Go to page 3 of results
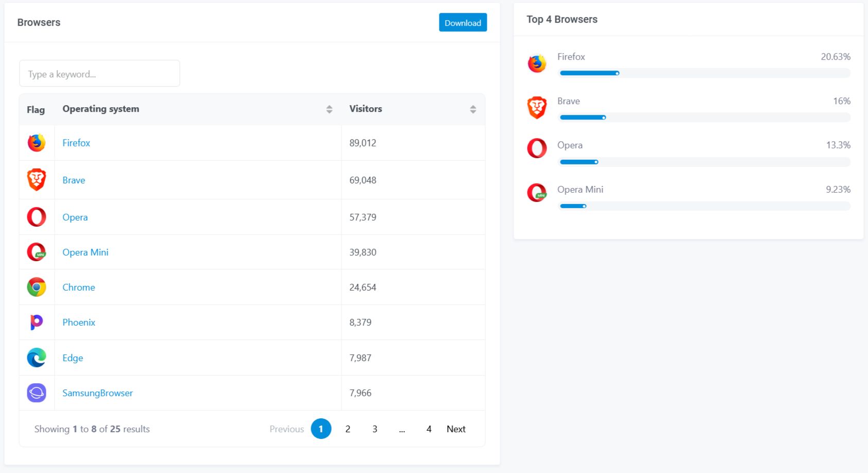This screenshot has height=473, width=868. (x=375, y=429)
